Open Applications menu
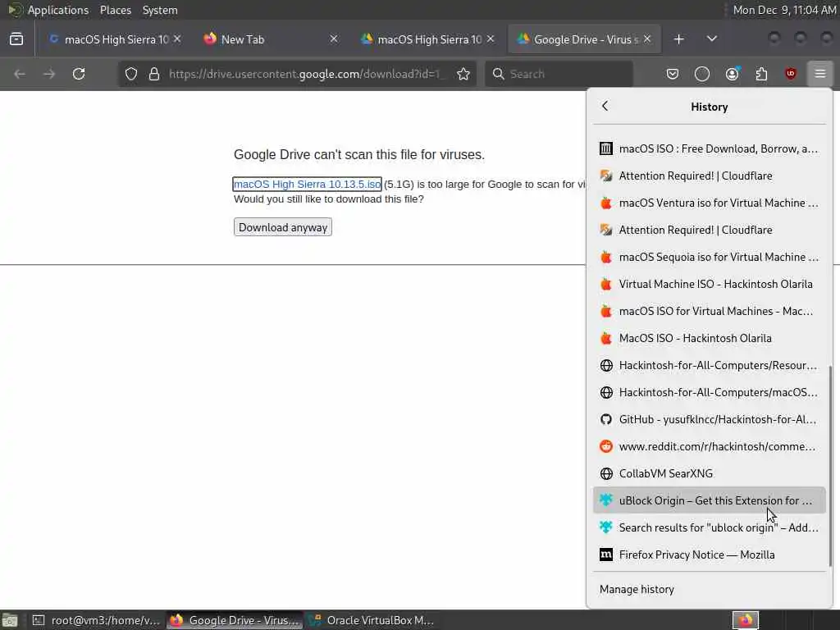Screen dimensions: 840x630 click(x=58, y=10)
